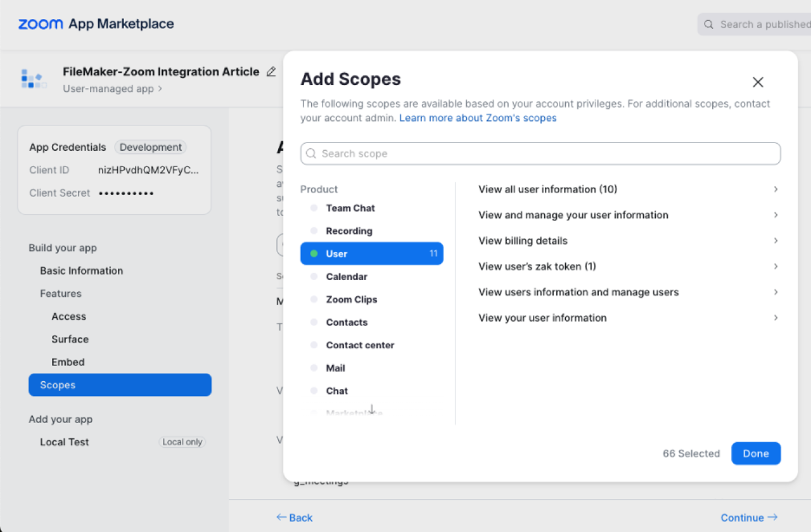Screen dimensions: 811x532
Task: Click the green status dot beside User
Action: (x=314, y=253)
